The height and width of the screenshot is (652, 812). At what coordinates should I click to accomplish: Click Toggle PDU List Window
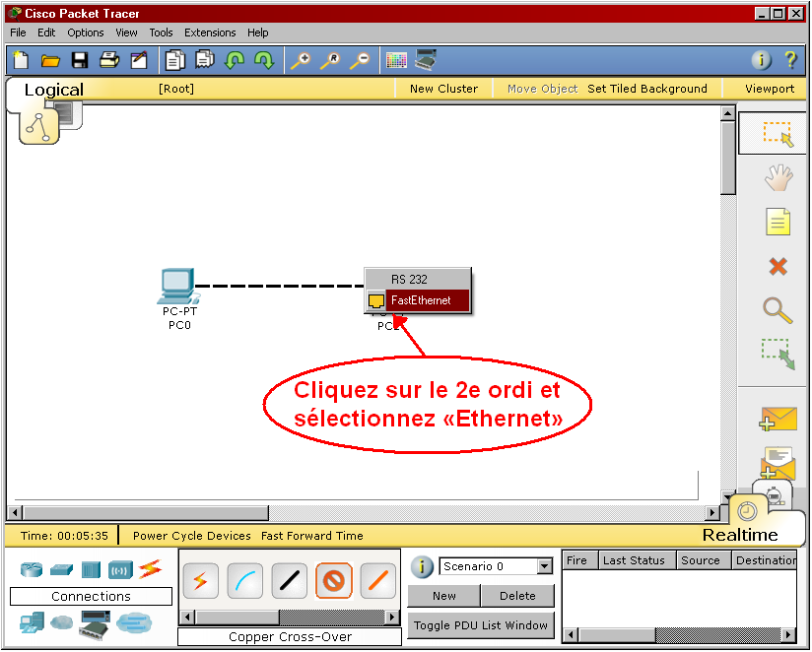coord(481,625)
